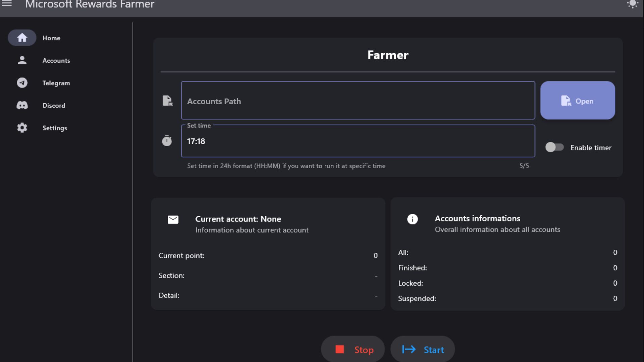Go to the Accounts page label
644x362 pixels.
[56, 61]
